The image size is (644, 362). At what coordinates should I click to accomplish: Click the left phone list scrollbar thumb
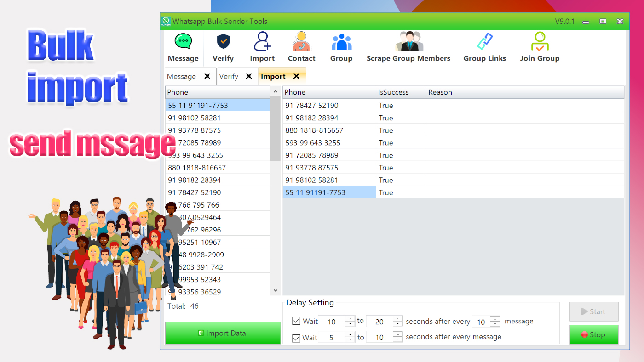pos(276,129)
